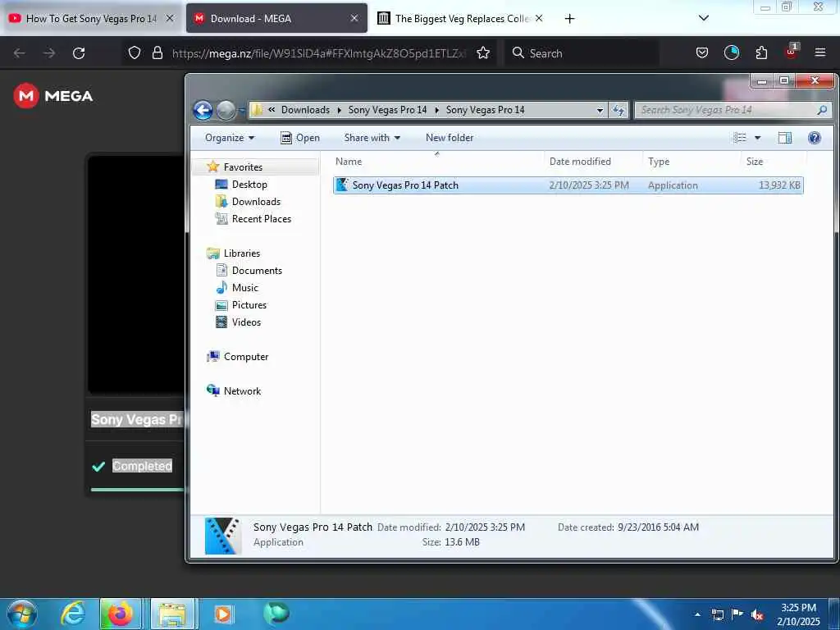Bookmark this page with the star
This screenshot has height=630, width=840.
coord(483,53)
